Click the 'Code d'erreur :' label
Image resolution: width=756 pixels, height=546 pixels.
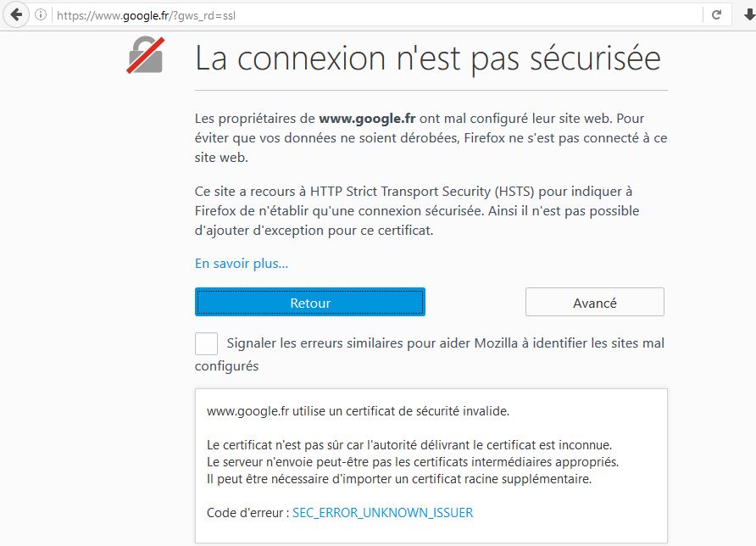(x=247, y=513)
